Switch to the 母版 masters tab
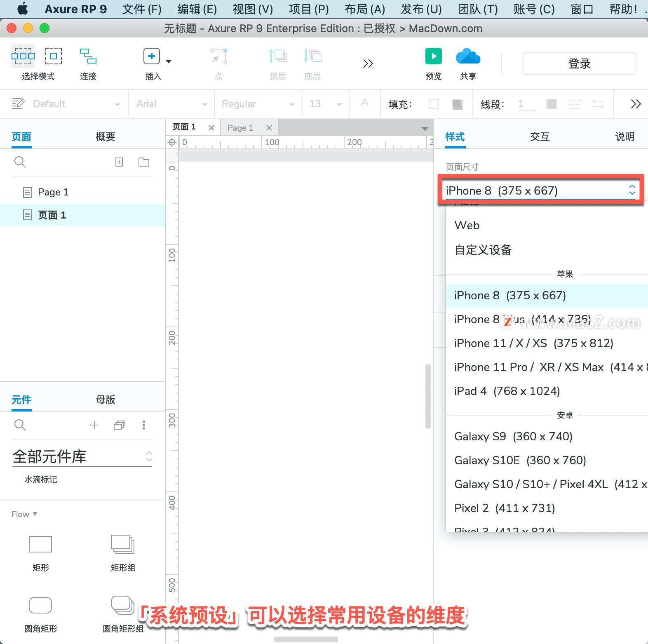 [106, 400]
